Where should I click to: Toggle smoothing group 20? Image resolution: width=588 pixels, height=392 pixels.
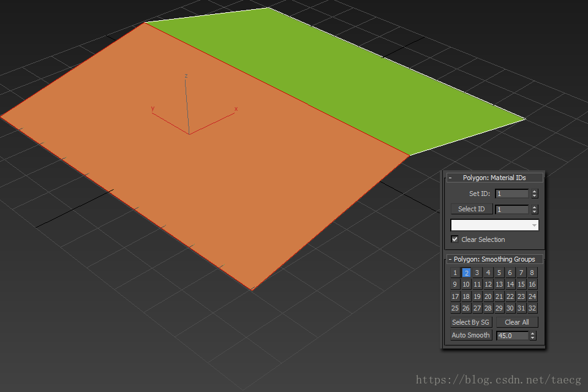click(x=488, y=296)
